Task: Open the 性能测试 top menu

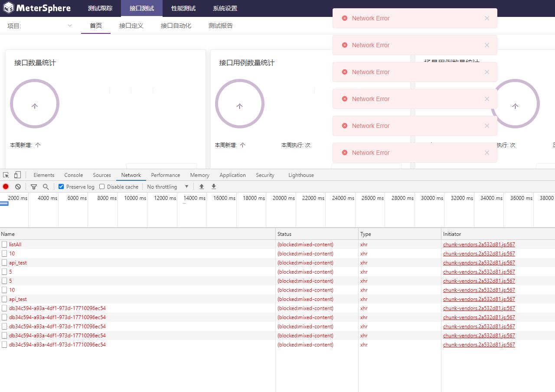Action: [183, 8]
